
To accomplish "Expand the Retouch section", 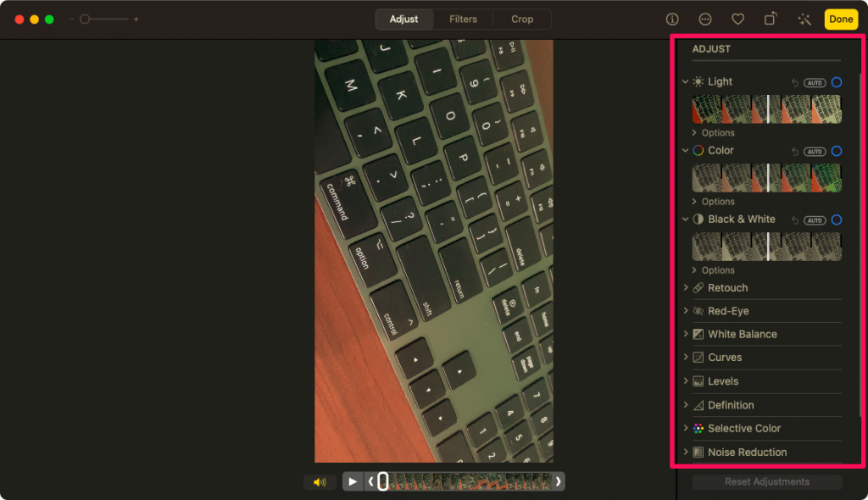I will [x=727, y=288].
